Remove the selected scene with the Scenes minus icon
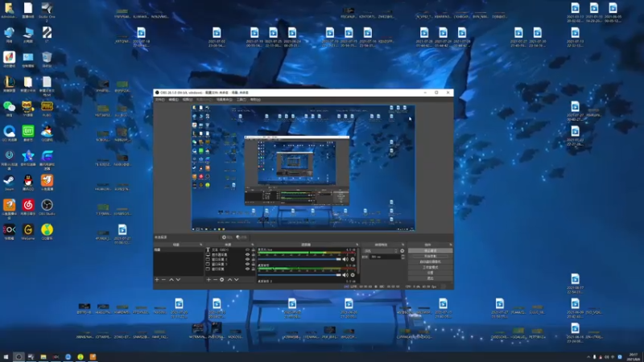This screenshot has height=362, width=644. click(x=163, y=279)
